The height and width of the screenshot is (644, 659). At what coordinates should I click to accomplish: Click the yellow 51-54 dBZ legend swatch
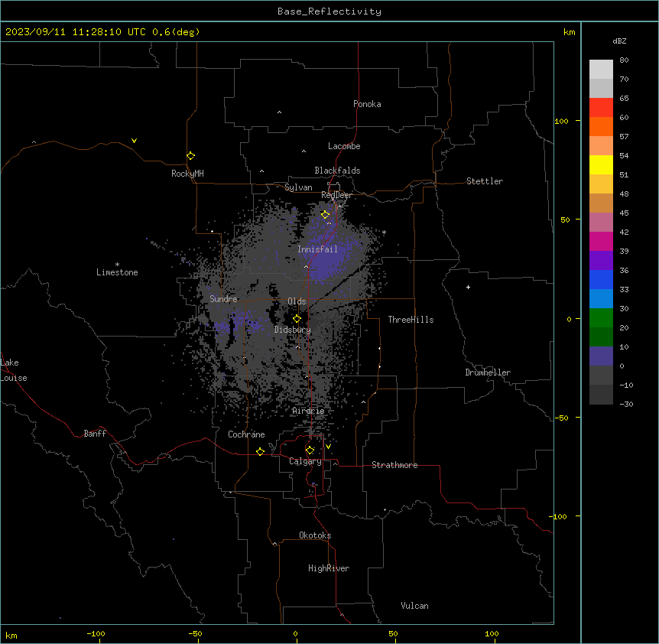click(x=601, y=164)
